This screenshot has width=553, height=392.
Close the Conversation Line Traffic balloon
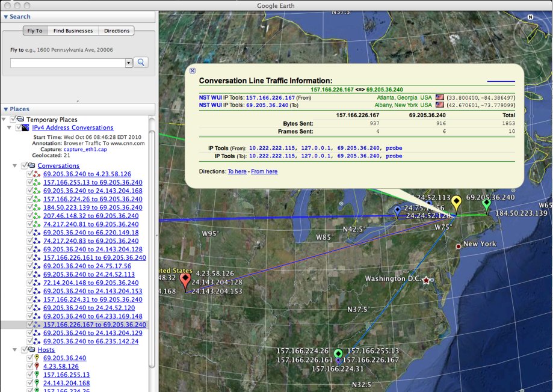pos(193,71)
